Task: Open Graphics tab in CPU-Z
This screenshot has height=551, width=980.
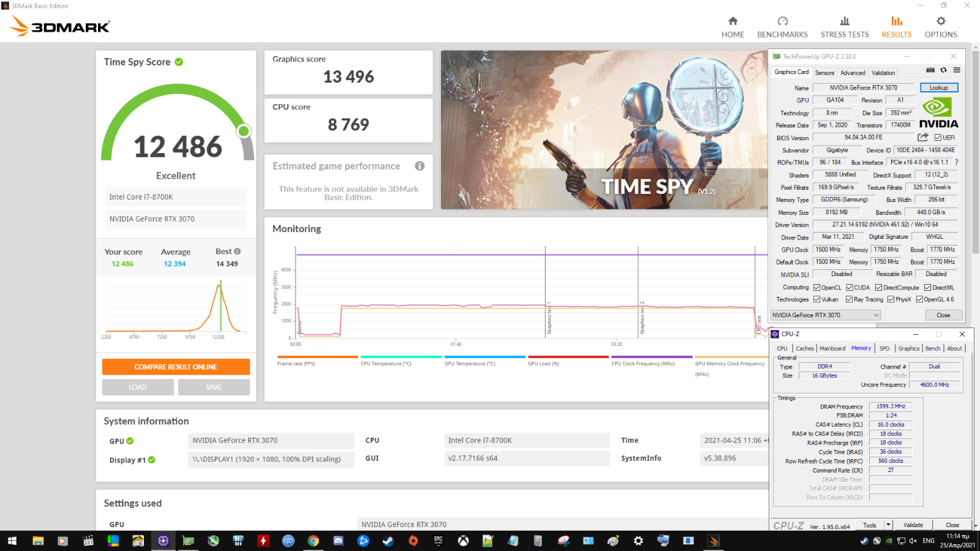Action: click(x=909, y=348)
